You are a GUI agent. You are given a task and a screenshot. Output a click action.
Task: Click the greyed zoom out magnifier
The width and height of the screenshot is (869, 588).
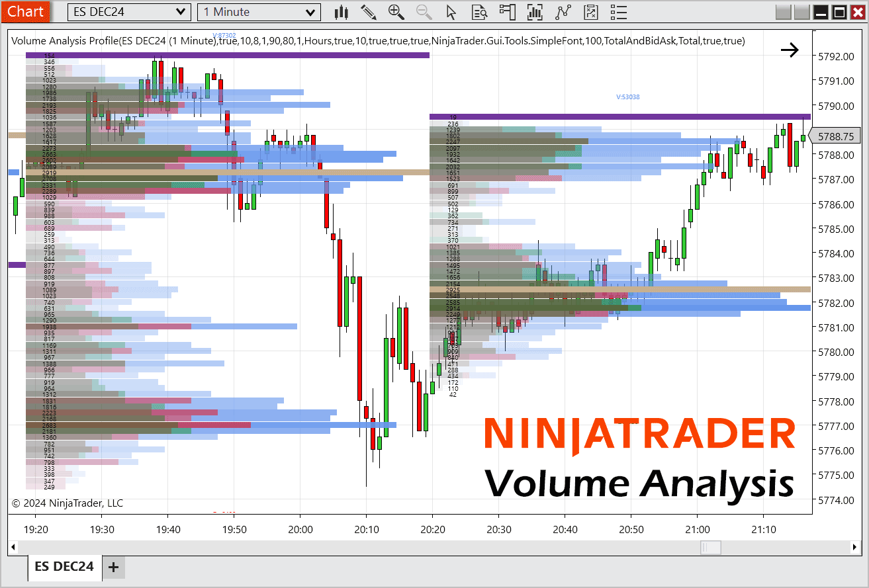pos(424,12)
